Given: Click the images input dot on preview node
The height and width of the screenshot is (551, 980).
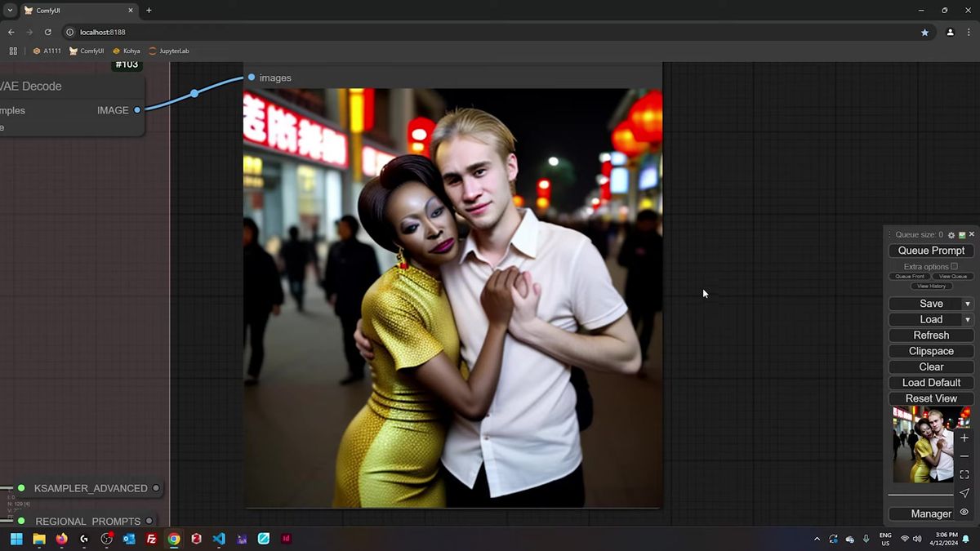Looking at the screenshot, I should (252, 78).
